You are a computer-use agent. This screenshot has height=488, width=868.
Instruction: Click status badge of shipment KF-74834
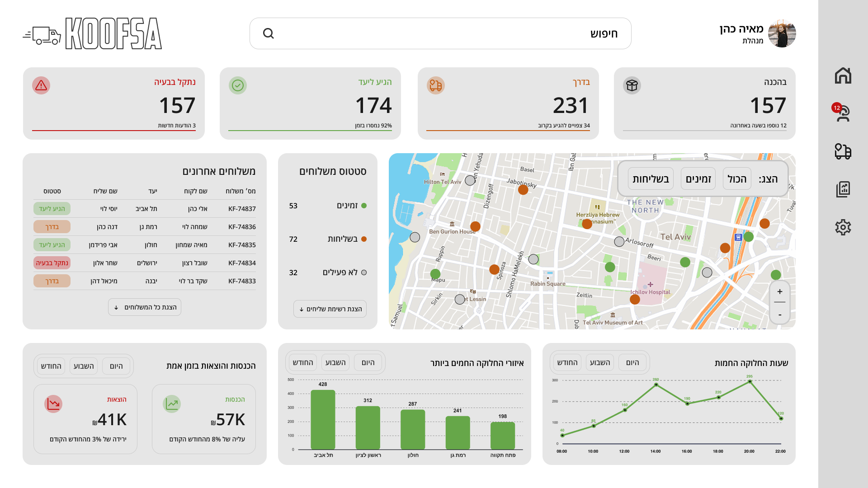coord(52,263)
